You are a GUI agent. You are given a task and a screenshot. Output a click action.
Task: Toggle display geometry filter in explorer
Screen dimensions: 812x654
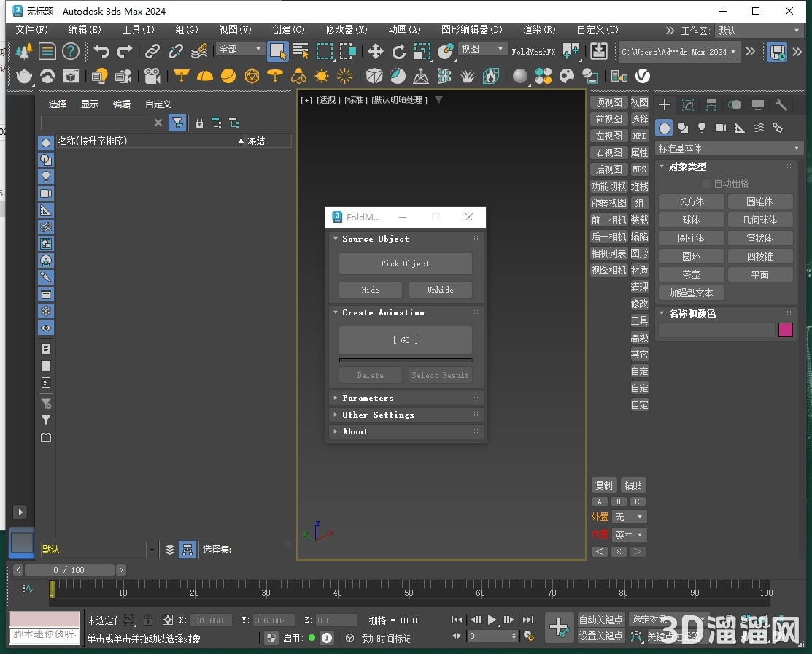(46, 143)
